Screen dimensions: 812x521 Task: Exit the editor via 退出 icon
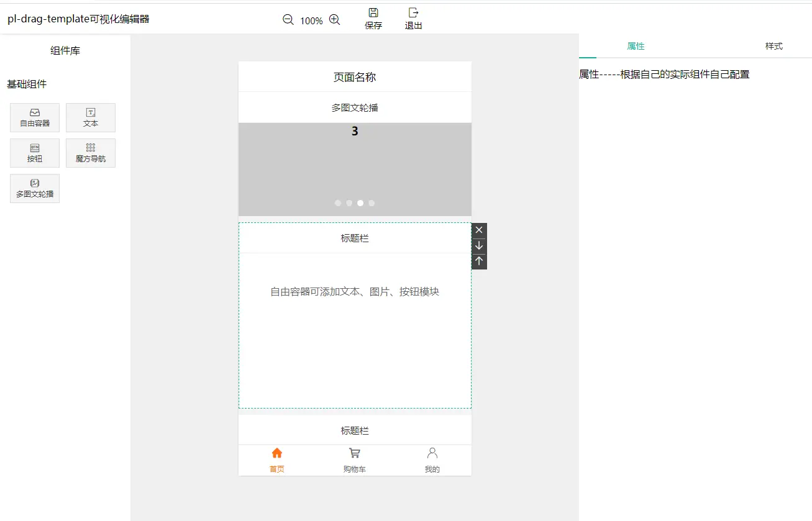pyautogui.click(x=414, y=19)
